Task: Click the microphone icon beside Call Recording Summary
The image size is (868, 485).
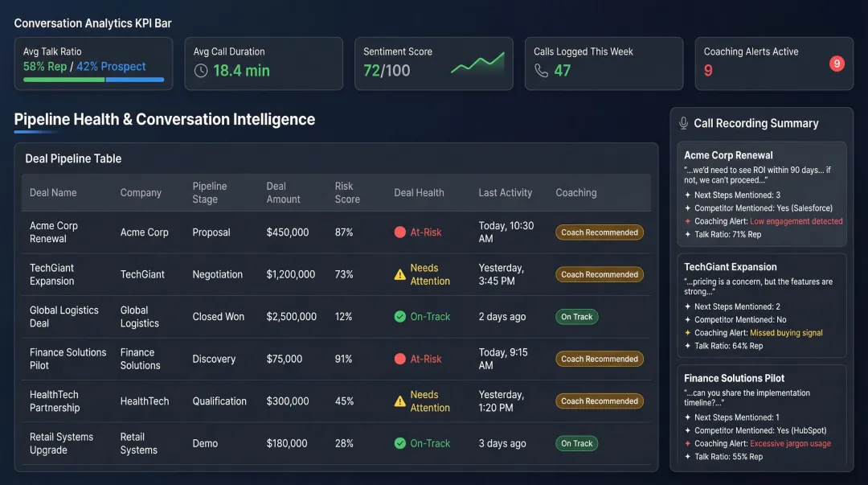Action: coord(684,123)
